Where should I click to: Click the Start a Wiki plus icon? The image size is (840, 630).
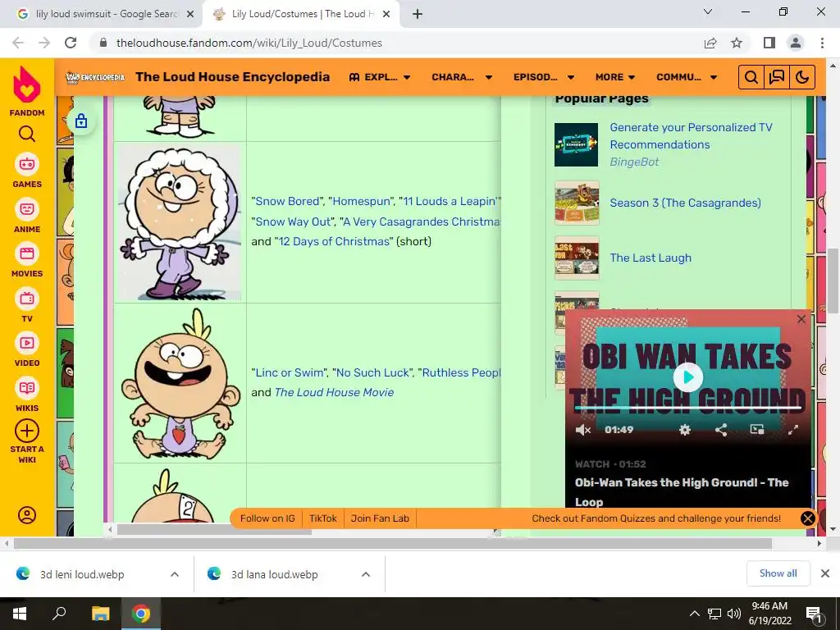(x=27, y=431)
